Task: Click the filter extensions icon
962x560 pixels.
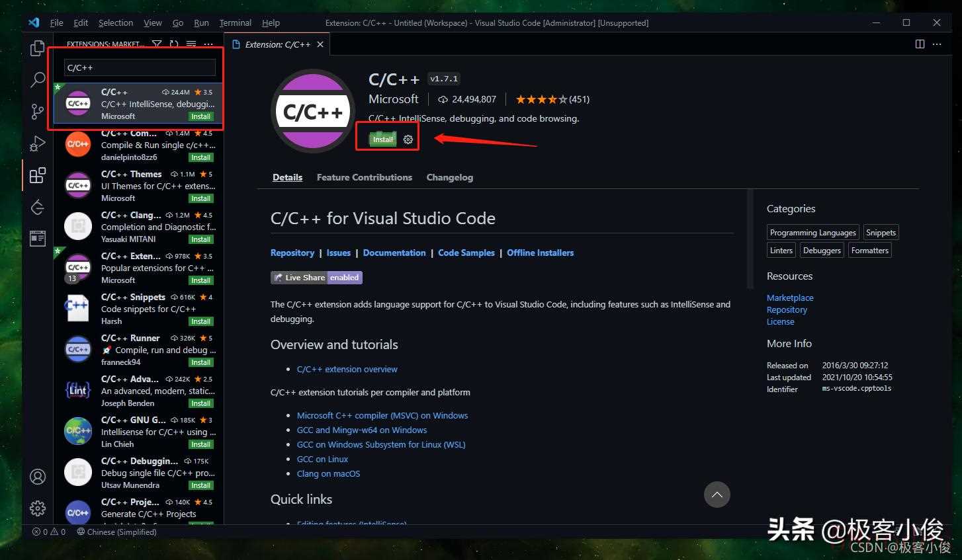Action: 157,44
